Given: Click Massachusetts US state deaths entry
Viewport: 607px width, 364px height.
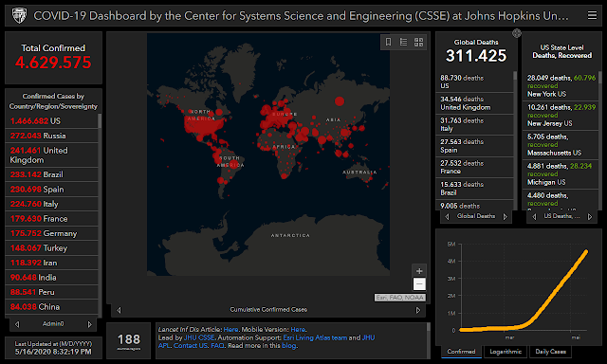Looking at the screenshot, I should tap(561, 145).
